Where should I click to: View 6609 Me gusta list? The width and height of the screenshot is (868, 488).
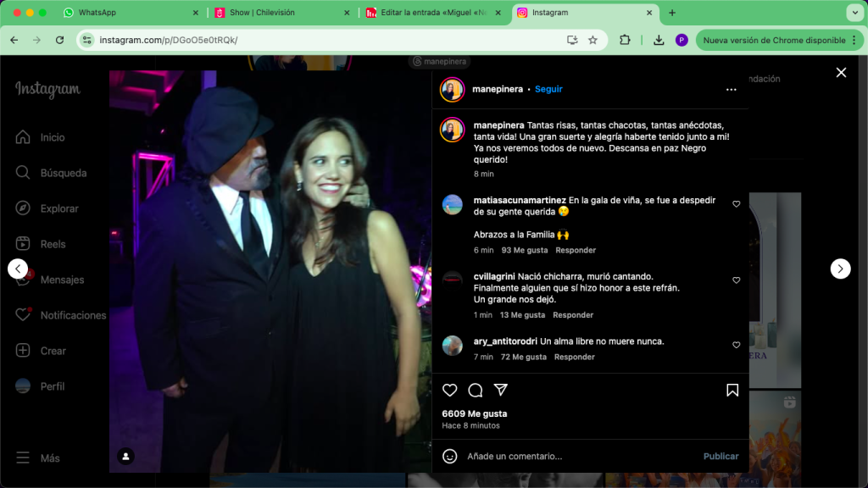475,413
